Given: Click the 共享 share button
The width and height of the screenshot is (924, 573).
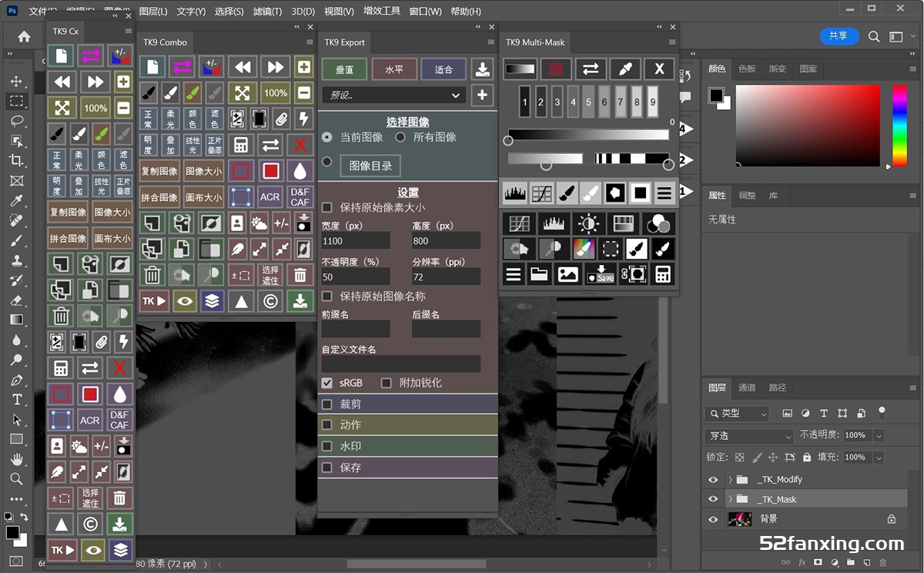Looking at the screenshot, I should [838, 36].
